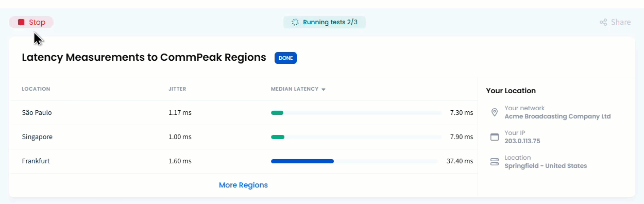Click Acme Broadcasting Company Ltd text
Image resolution: width=644 pixels, height=204 pixels.
click(557, 116)
